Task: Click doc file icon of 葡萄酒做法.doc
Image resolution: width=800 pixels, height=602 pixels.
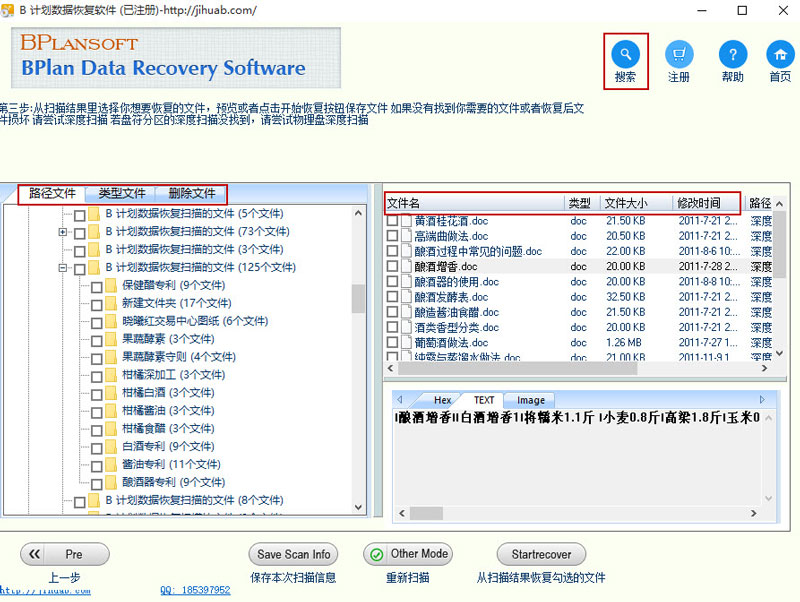Action: [x=406, y=343]
